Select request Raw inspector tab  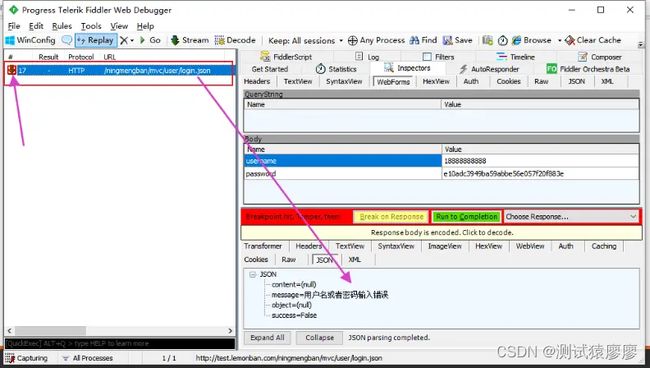541,82
